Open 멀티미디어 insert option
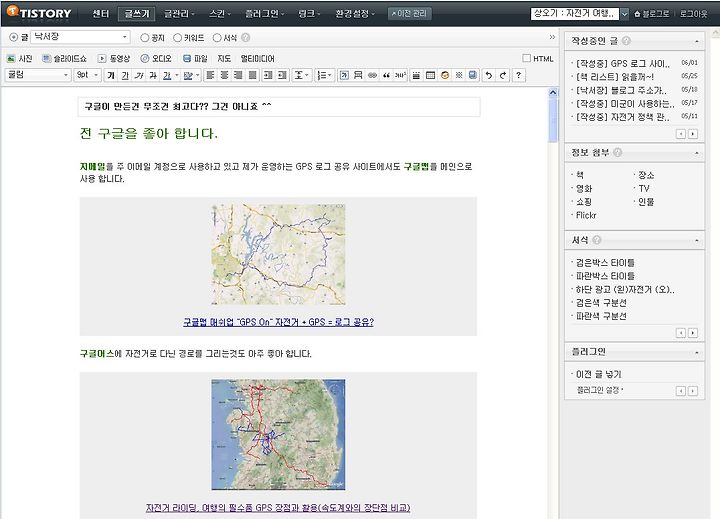 click(x=258, y=58)
